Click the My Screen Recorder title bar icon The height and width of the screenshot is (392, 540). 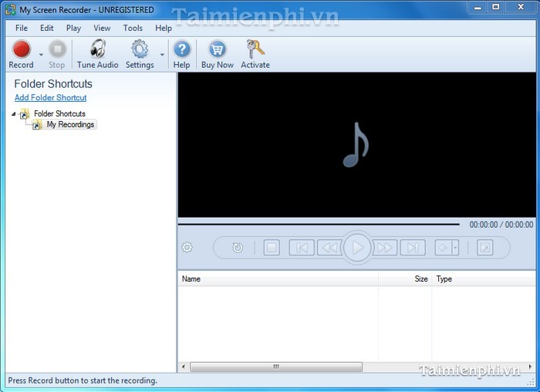click(x=10, y=9)
